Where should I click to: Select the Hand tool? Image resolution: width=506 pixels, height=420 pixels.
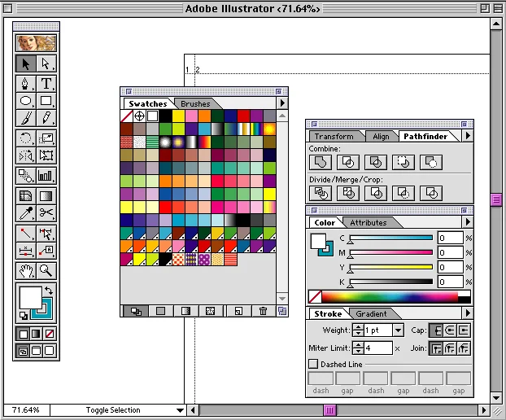26,270
